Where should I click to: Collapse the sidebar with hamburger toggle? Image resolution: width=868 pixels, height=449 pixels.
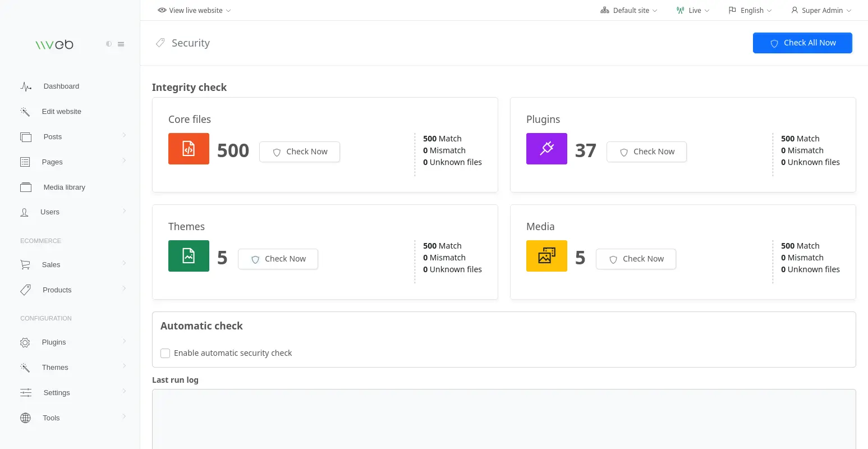click(x=121, y=44)
